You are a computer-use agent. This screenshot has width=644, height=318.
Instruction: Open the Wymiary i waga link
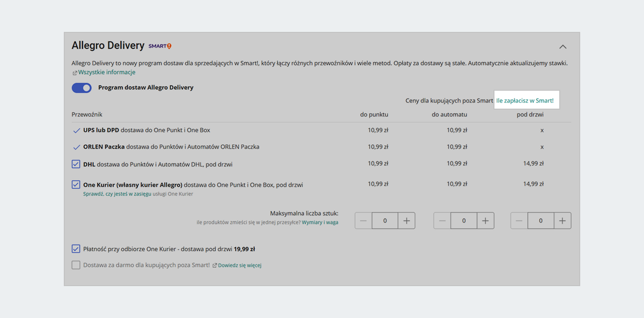tap(320, 222)
